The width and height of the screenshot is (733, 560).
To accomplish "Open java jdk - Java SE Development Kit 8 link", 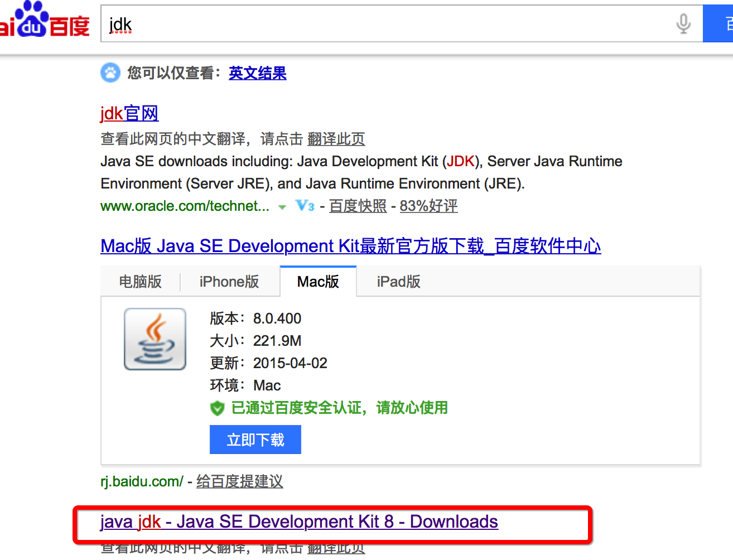I will pos(299,522).
